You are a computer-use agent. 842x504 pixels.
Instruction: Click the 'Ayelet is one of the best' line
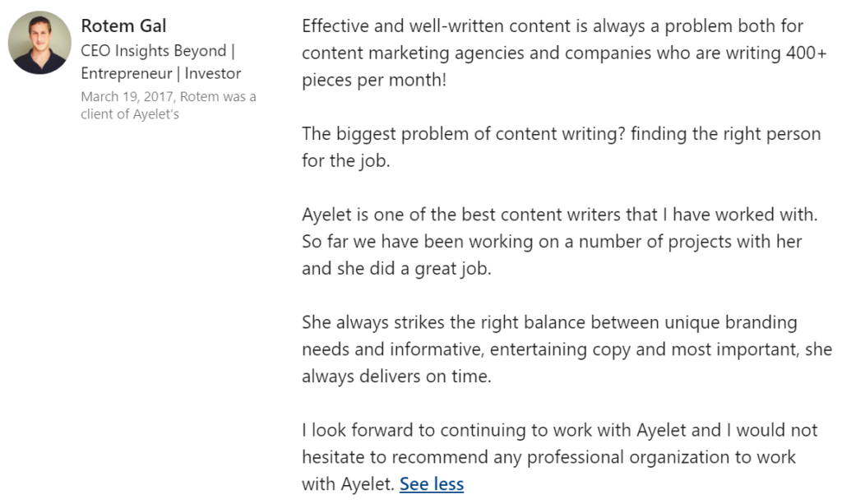559,214
